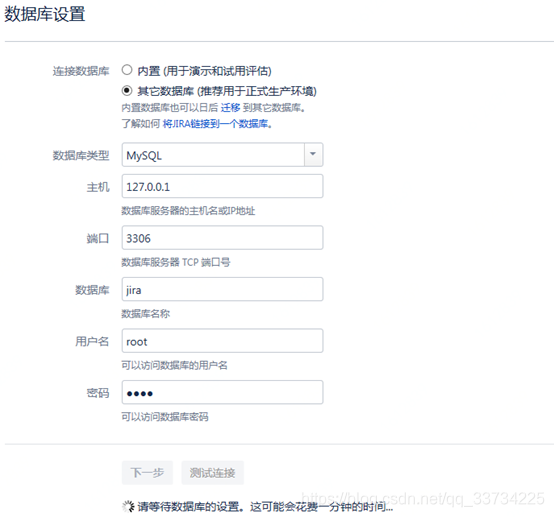Click the port field containing 3306
The height and width of the screenshot is (517, 554).
(222, 238)
